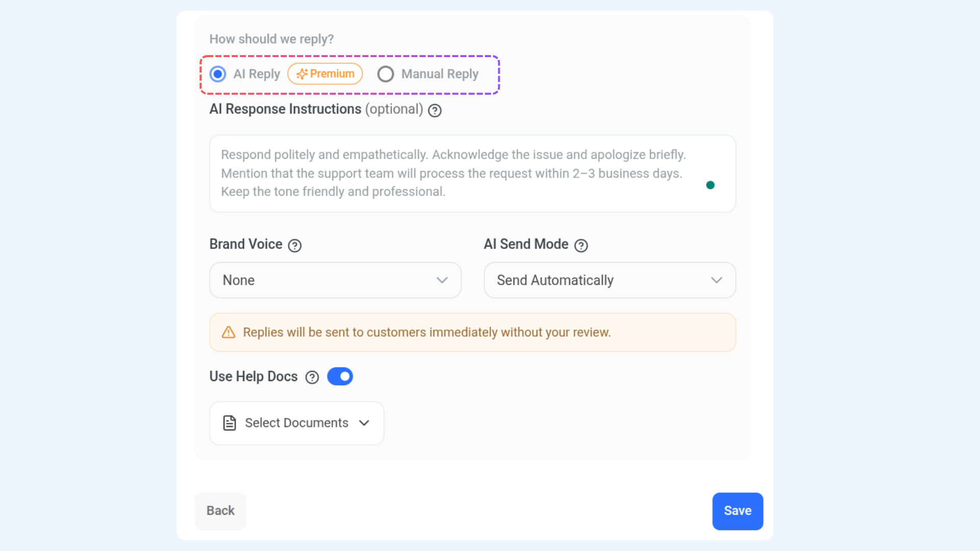Select the Manual Reply radio button

385,74
